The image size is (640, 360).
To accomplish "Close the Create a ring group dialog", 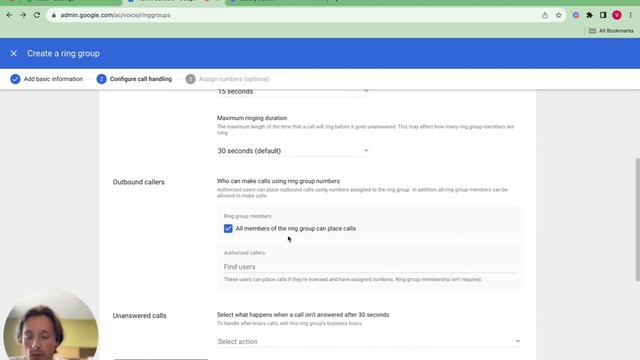I will click(13, 53).
